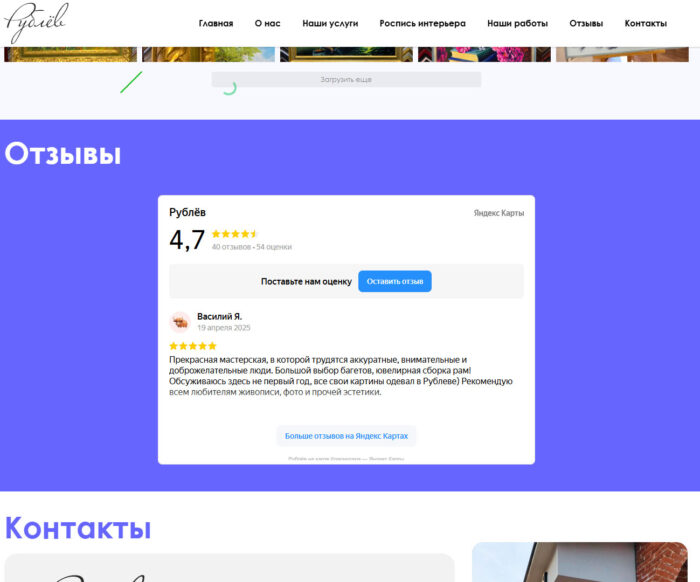Viewport: 700px width, 582px height.
Task: Click the building photo next to Контакты
Action: point(580,562)
